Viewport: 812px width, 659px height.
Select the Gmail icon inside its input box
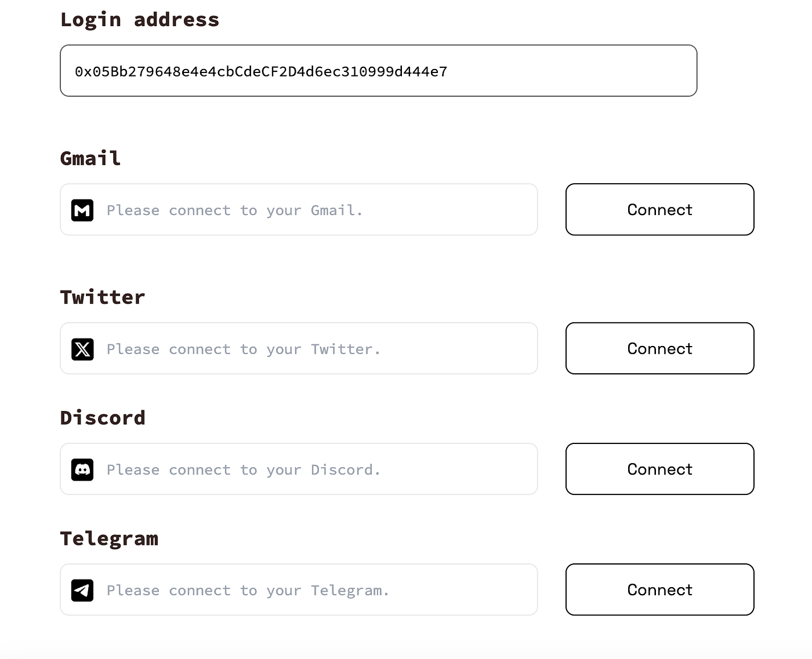coord(82,210)
